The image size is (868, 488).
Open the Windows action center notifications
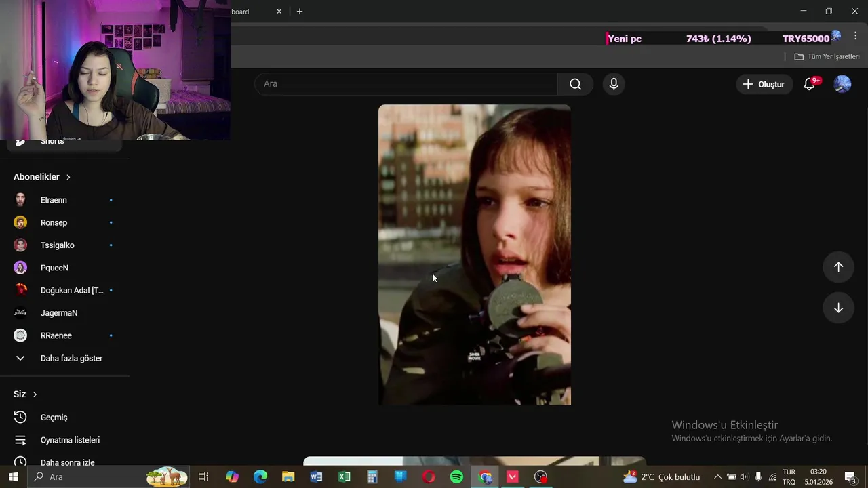850,477
